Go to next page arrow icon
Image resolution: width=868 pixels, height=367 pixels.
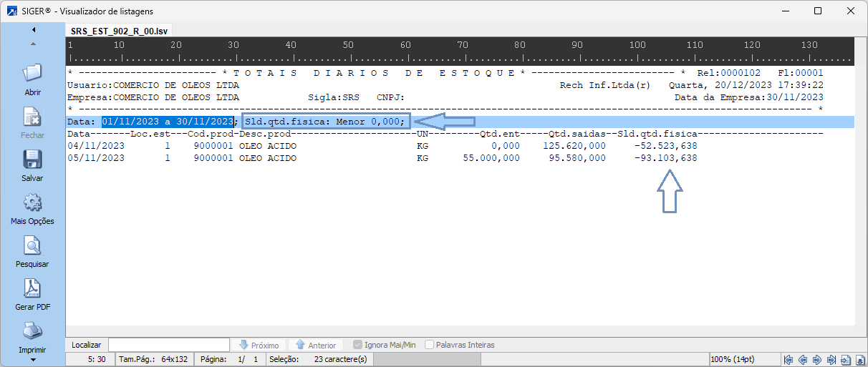click(817, 359)
